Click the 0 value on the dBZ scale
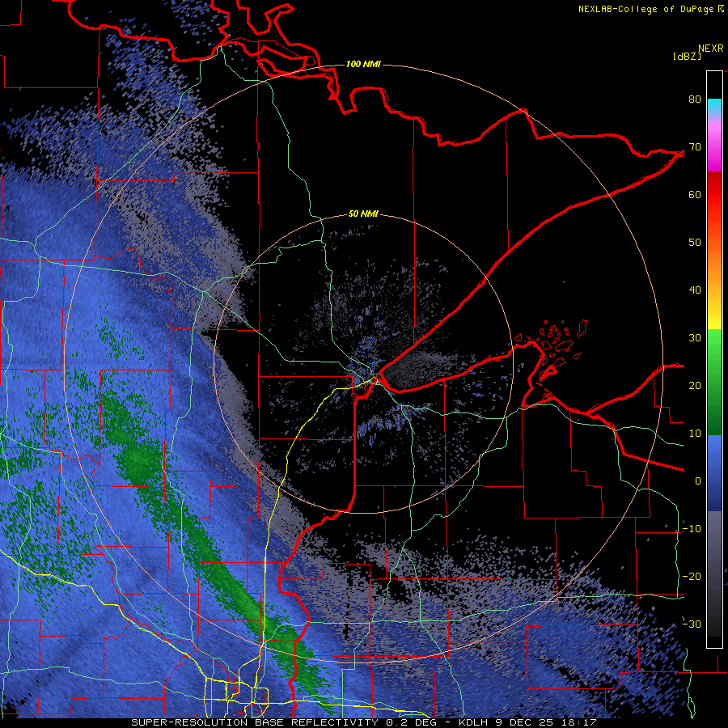Image resolution: width=728 pixels, height=728 pixels. [x=698, y=481]
